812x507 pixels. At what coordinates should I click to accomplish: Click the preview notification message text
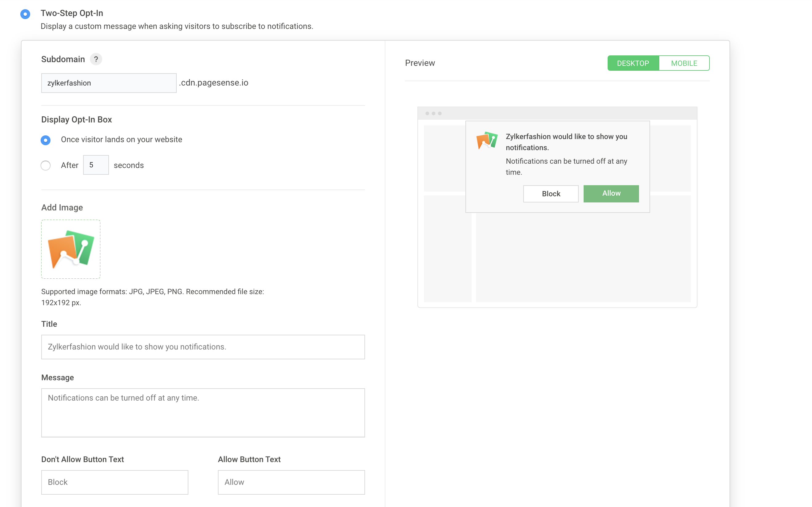[x=566, y=166]
